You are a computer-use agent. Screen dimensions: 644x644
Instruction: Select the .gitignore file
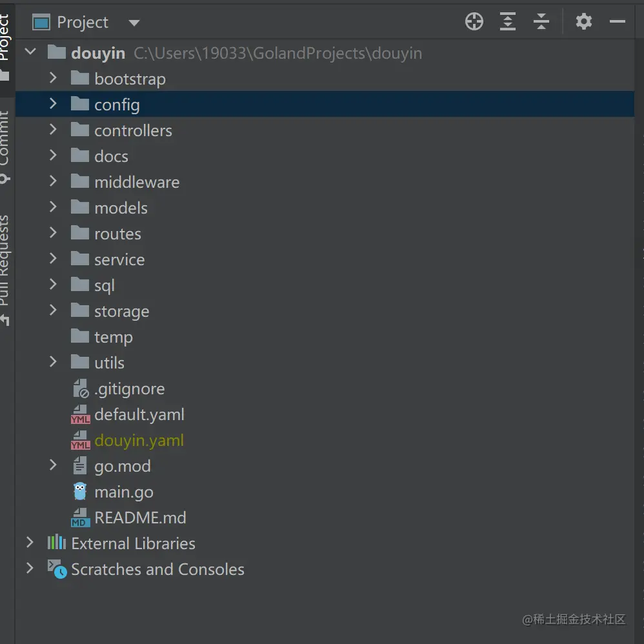point(129,389)
